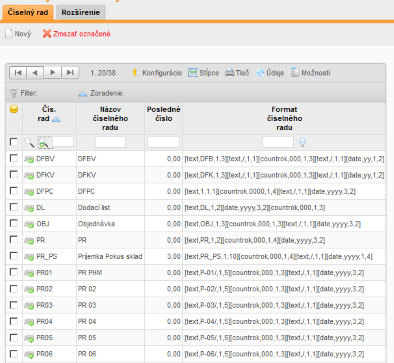Screen dimensions: 394x363
Task: Click the PR PHM name cell
Action: coord(90,273)
